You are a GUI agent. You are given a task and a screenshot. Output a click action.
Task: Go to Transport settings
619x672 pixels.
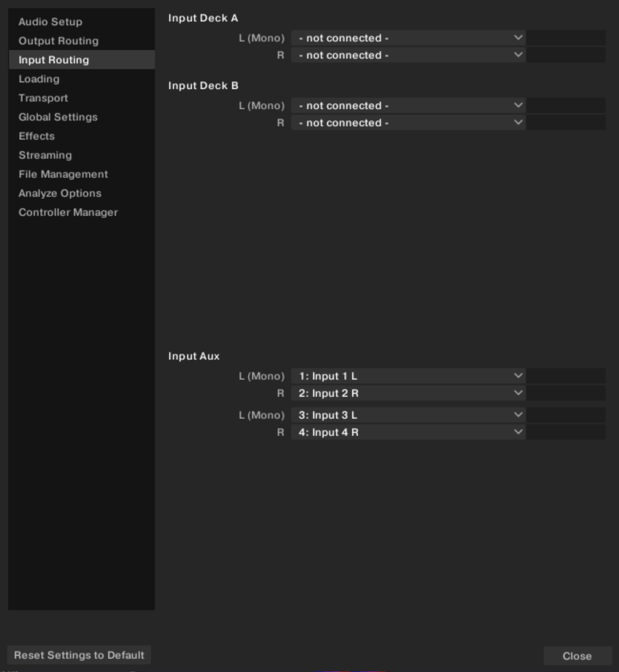(x=43, y=98)
